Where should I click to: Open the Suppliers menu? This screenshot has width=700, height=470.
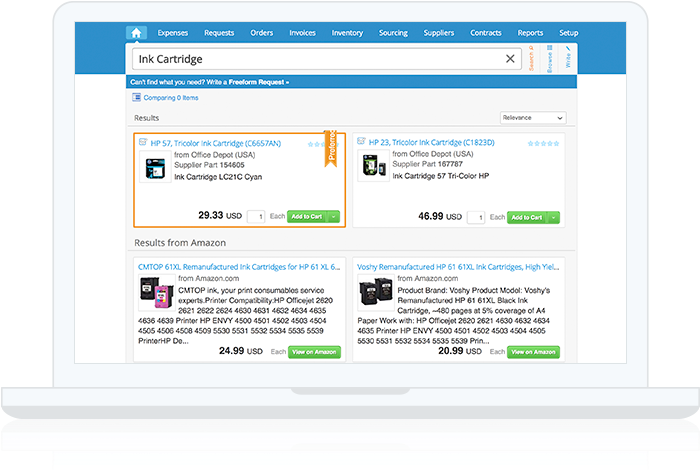click(439, 33)
